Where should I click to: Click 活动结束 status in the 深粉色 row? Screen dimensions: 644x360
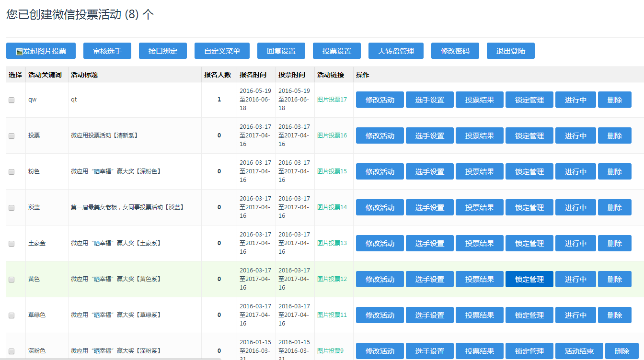click(579, 351)
